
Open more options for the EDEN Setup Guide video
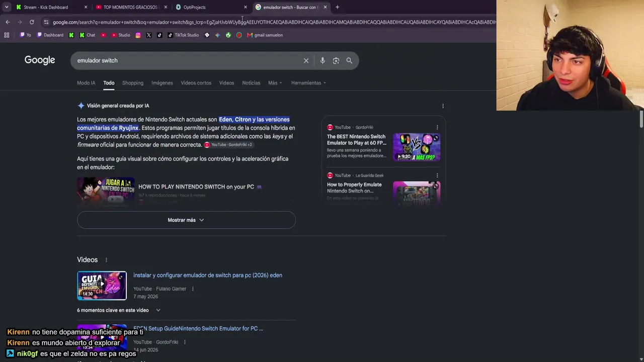click(x=185, y=342)
